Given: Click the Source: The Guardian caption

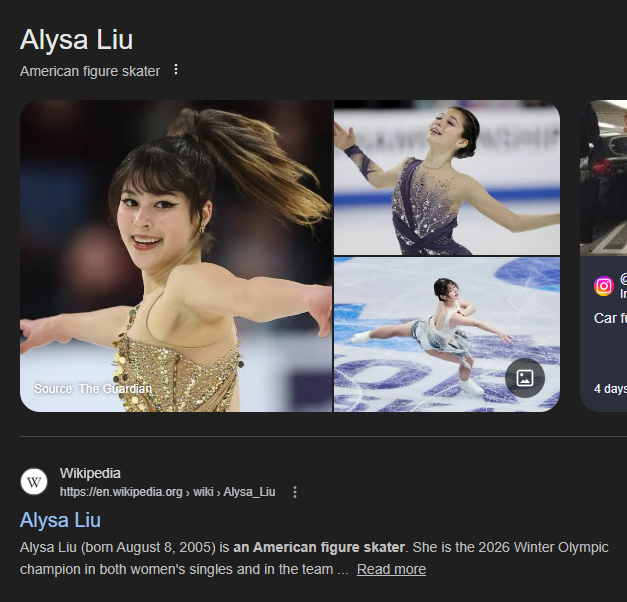Looking at the screenshot, I should pos(93,388).
